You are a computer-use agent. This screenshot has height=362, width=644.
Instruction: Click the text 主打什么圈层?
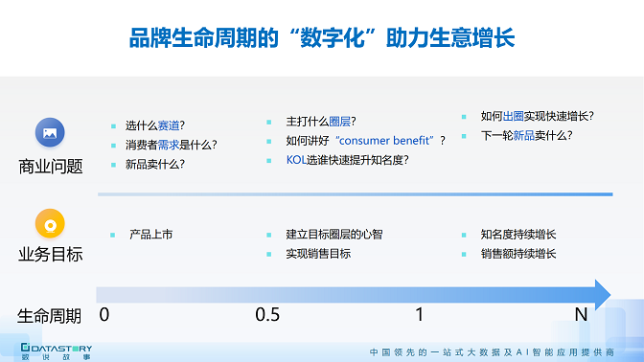coord(321,122)
